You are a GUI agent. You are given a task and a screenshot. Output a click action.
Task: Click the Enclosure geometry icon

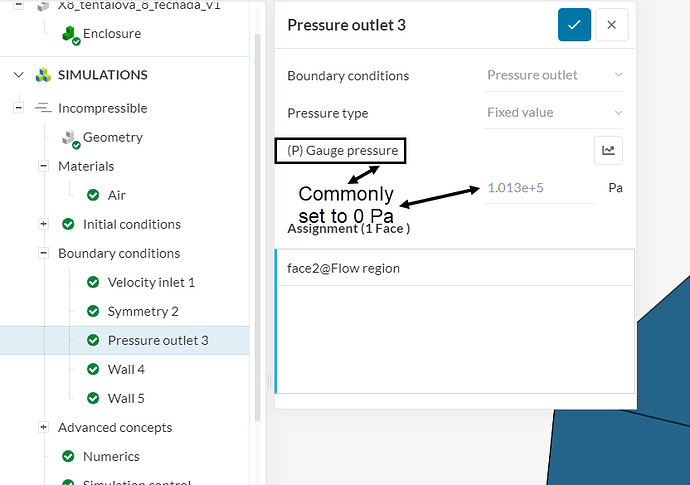(70, 34)
